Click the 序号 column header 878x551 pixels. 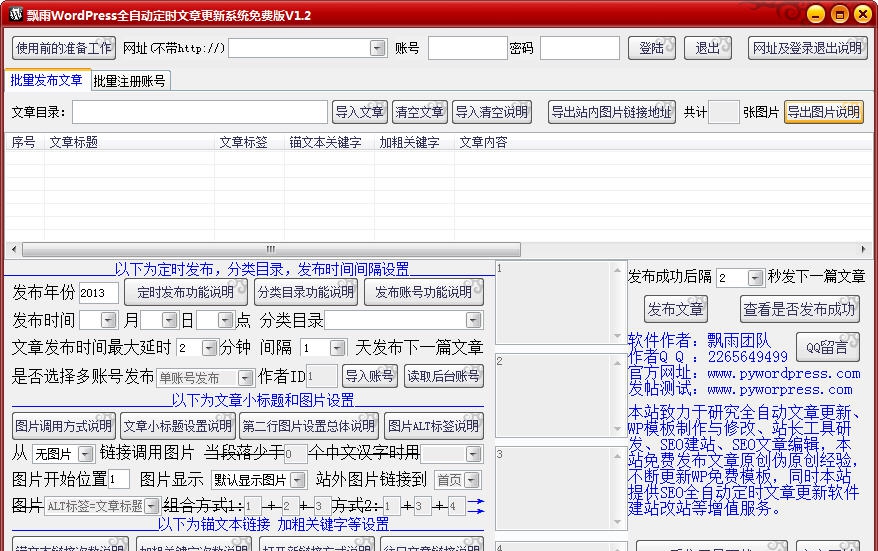(x=24, y=142)
